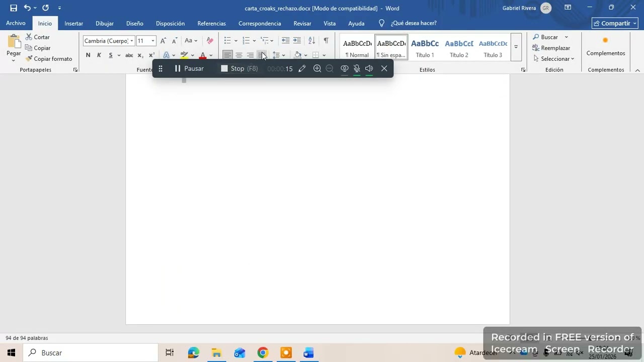
Task: Click the Pegar clipboard icon
Action: [14, 41]
